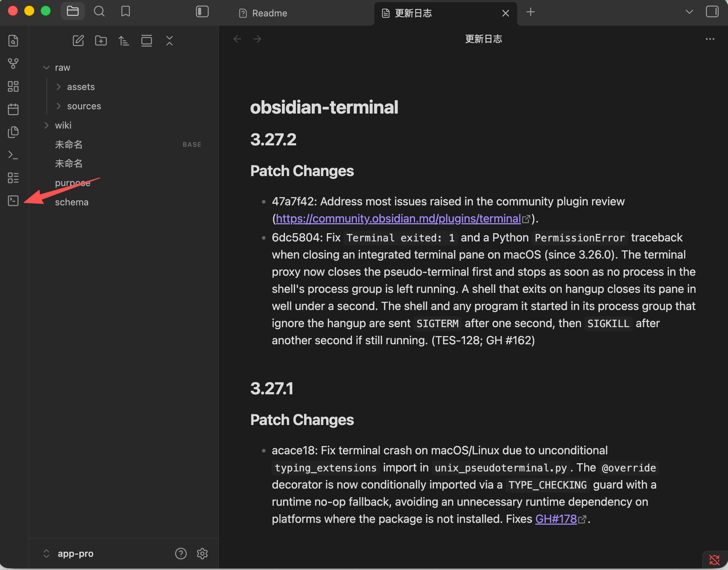Click the sync status icon bottom right
The width and height of the screenshot is (728, 570).
click(x=714, y=560)
